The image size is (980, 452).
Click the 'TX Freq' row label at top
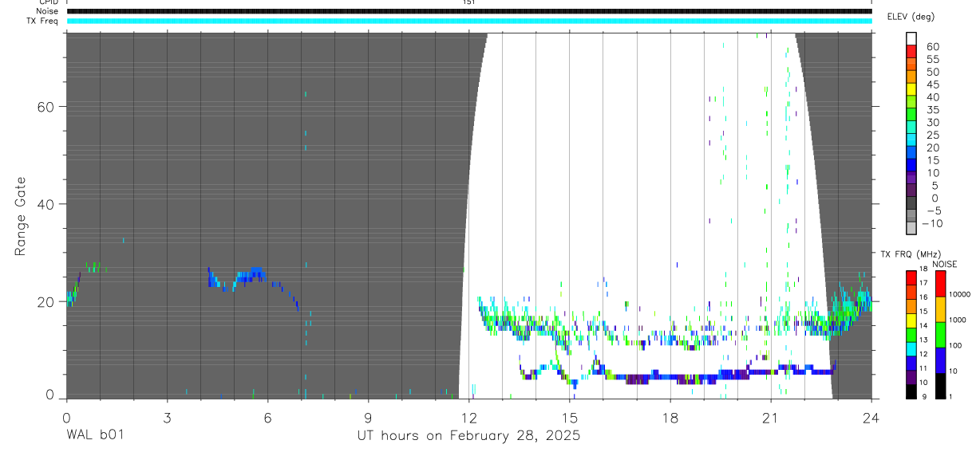coord(43,21)
